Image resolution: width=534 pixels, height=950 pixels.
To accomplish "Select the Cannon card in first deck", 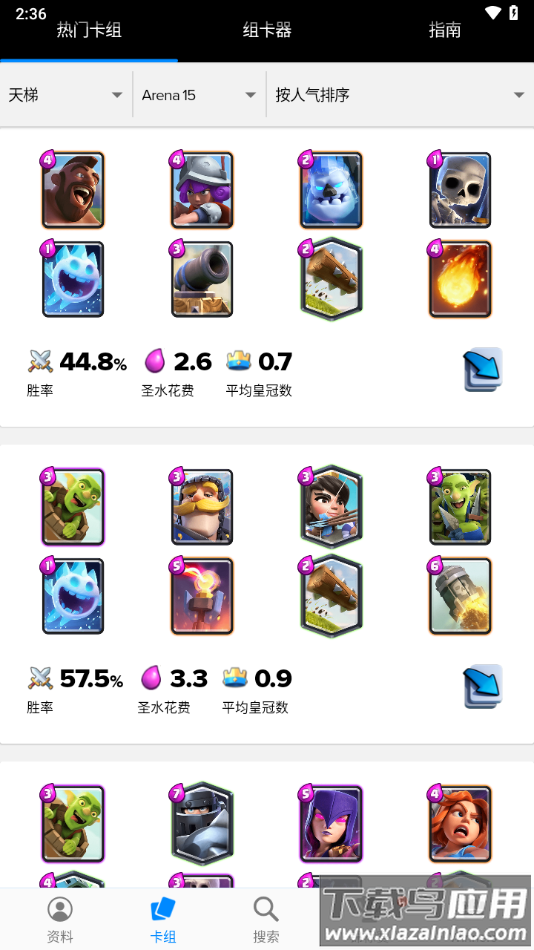I will tap(202, 279).
